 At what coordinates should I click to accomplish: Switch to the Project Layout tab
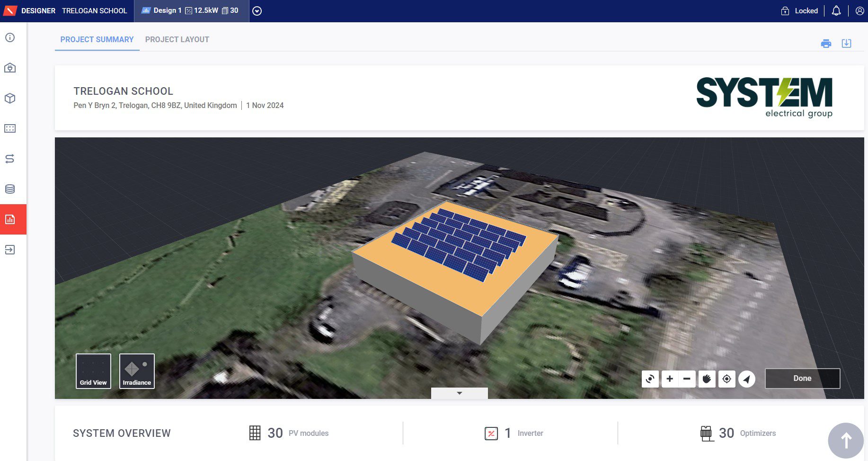(x=177, y=39)
